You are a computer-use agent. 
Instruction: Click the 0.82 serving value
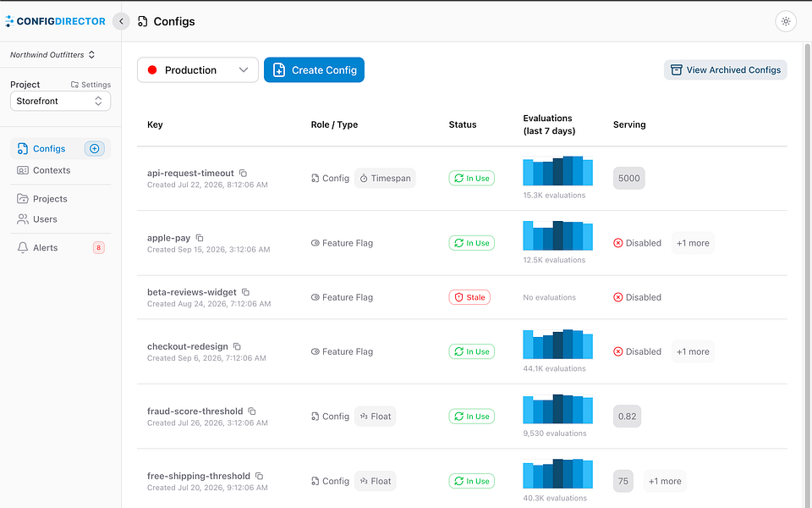[627, 417]
